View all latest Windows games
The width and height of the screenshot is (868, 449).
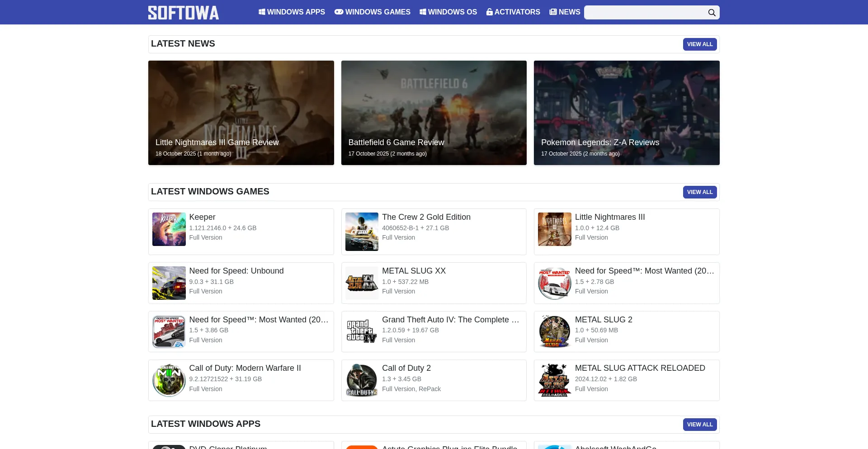(x=699, y=192)
